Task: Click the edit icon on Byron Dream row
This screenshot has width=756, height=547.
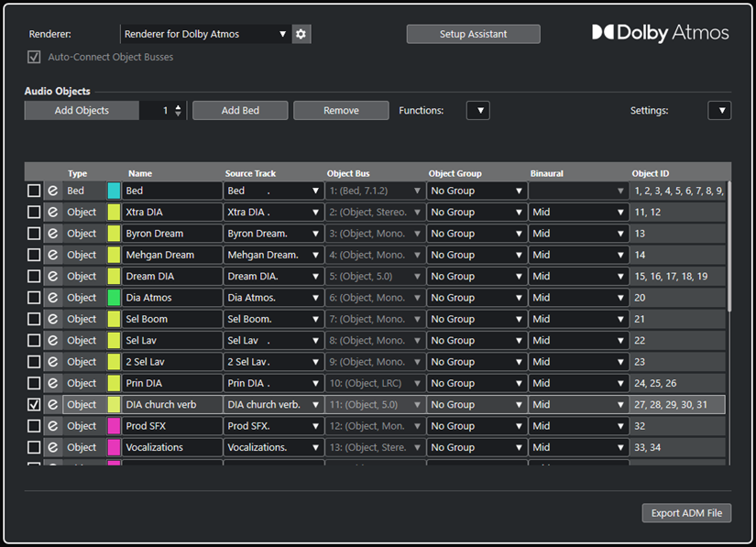Action: [x=52, y=234]
